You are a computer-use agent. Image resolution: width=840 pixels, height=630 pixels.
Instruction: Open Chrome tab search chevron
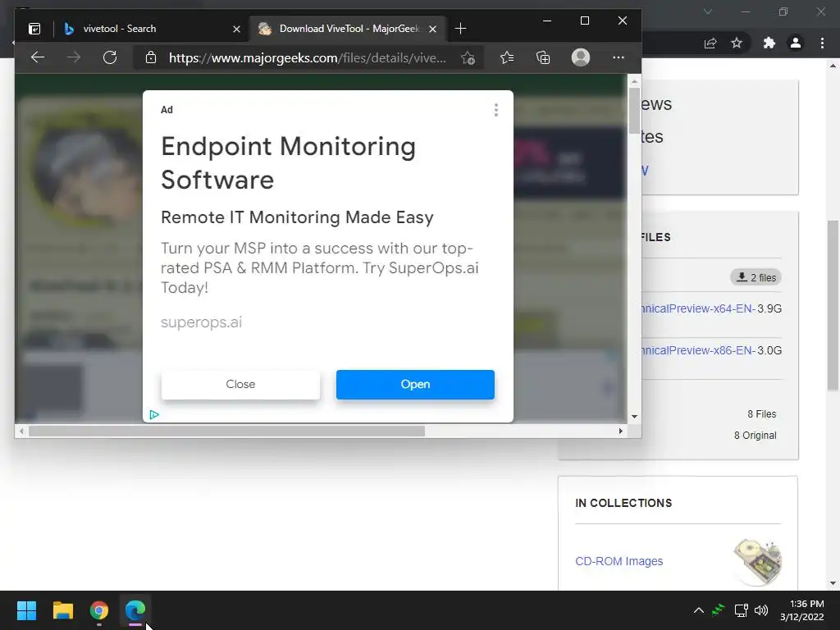[708, 11]
